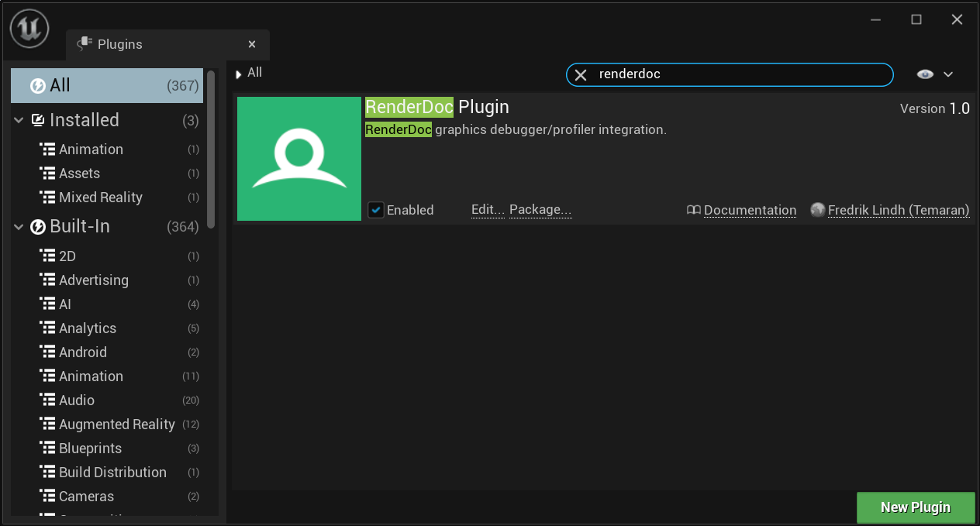980x526 pixels.
Task: Click the Unreal Engine logo icon
Action: pyautogui.click(x=29, y=29)
